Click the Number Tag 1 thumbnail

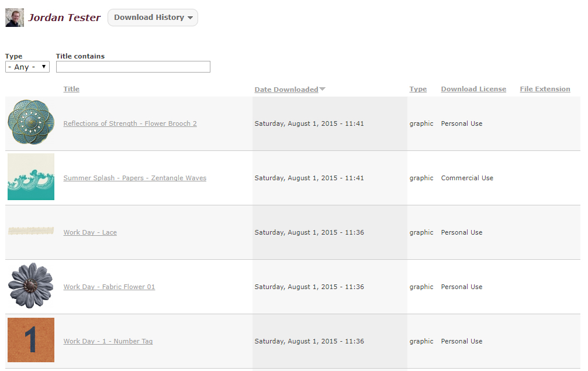pyautogui.click(x=31, y=340)
